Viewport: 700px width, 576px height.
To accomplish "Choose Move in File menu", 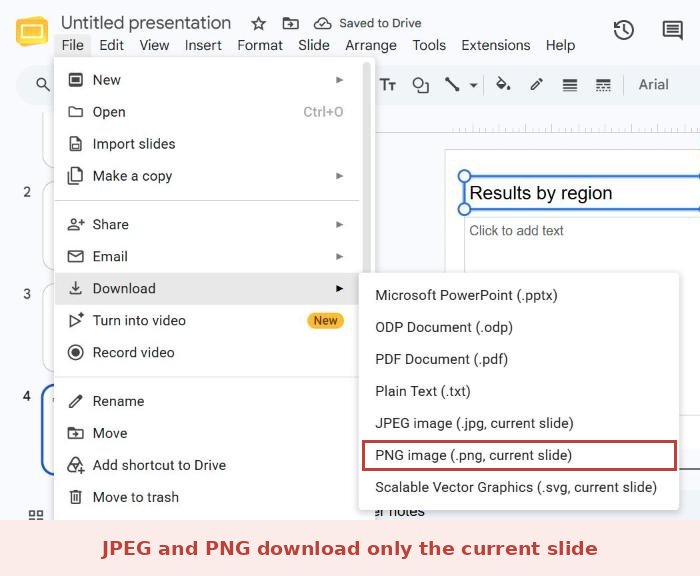I will click(207, 433).
